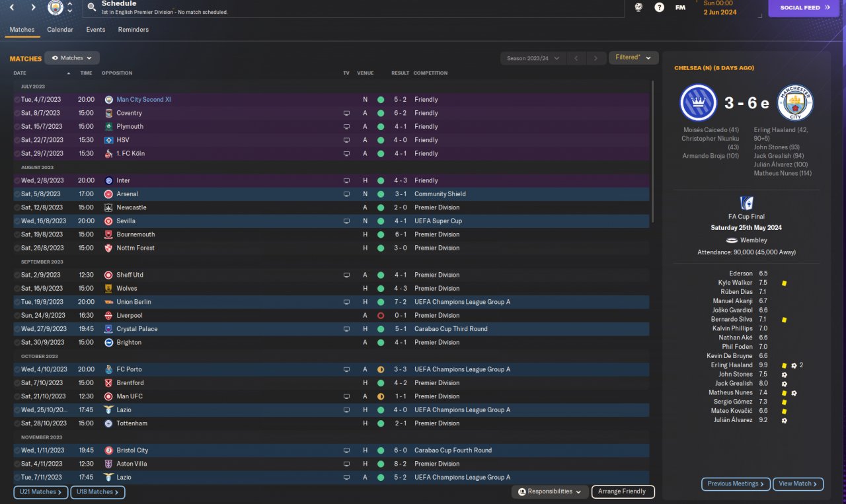Sort the list by the Competition column header
The image size is (846, 504).
tap(431, 73)
